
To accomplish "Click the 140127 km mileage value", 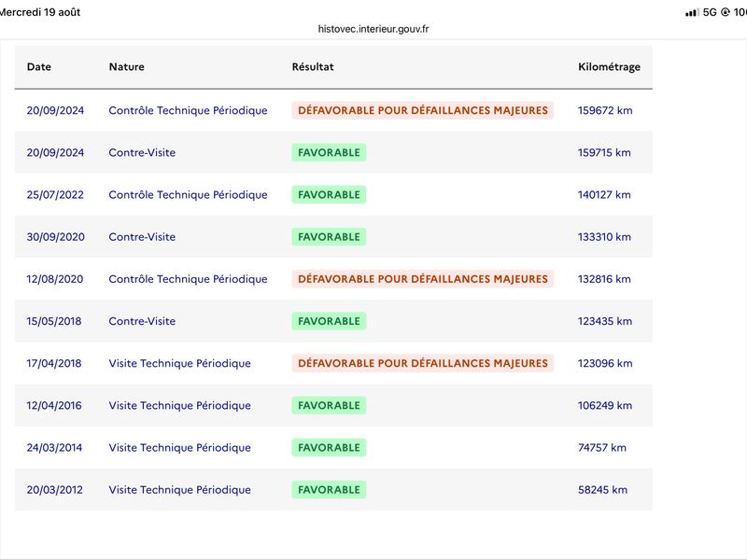I will [604, 195].
